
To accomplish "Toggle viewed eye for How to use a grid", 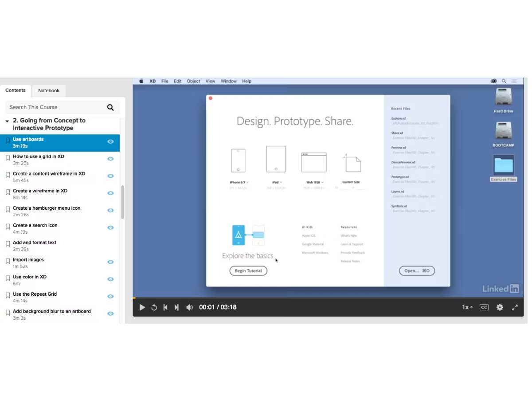I will [110, 159].
